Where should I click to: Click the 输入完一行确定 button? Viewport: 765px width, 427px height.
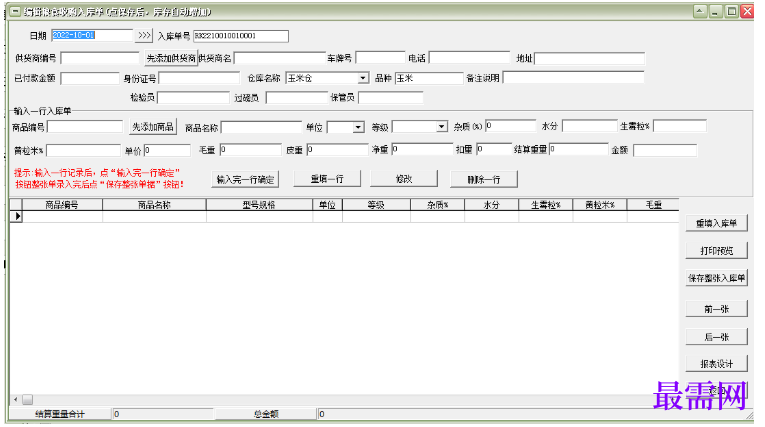(245, 180)
